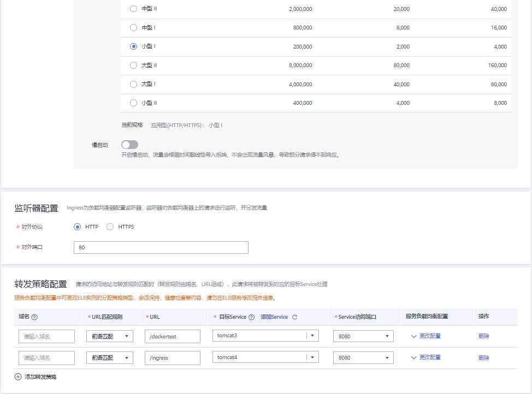This screenshot has width=532, height=394.
Task: Click the plus icon to add forwarding policy
Action: click(18, 377)
